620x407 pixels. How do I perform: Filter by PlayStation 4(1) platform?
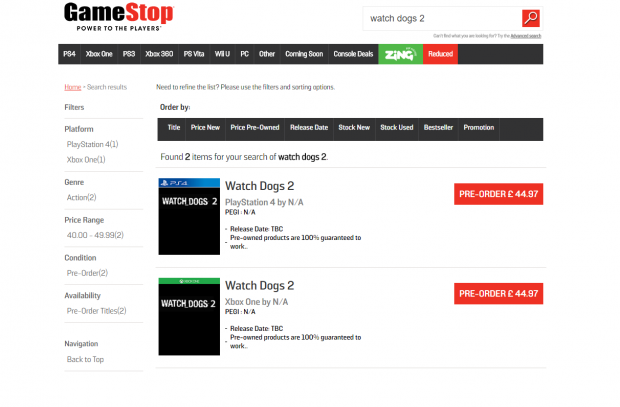pyautogui.click(x=93, y=144)
